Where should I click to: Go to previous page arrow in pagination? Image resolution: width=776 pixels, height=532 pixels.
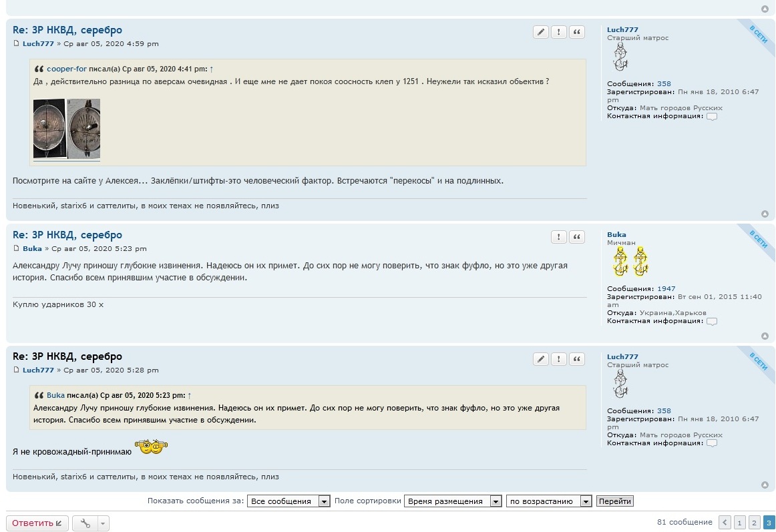coord(725,522)
